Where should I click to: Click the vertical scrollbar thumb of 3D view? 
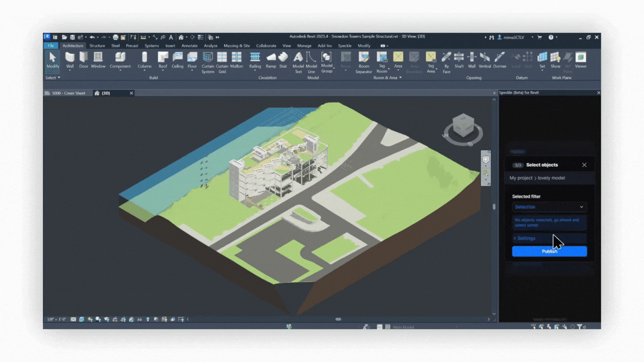tap(494, 207)
